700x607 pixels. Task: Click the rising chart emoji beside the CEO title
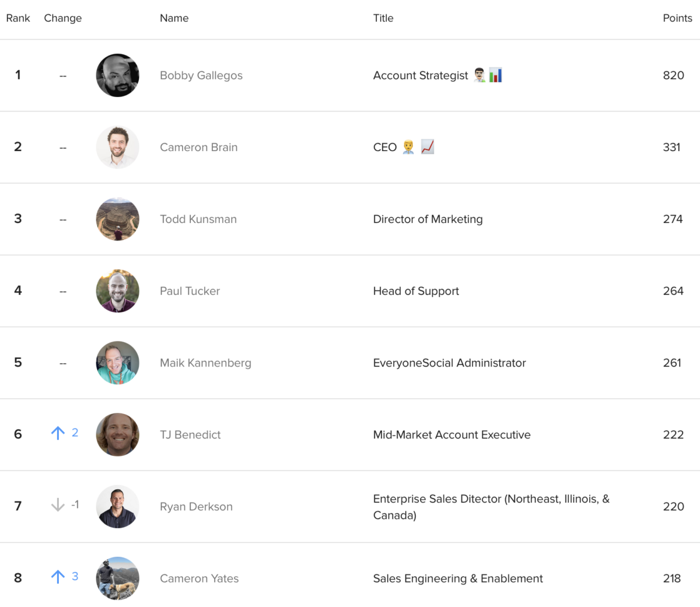[428, 146]
